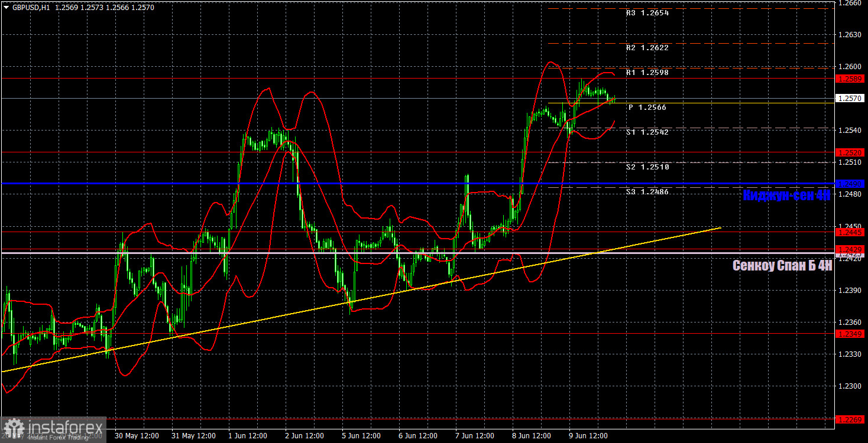Select the S3 1.2486 pivot label
The image size is (868, 443).
[x=647, y=192]
